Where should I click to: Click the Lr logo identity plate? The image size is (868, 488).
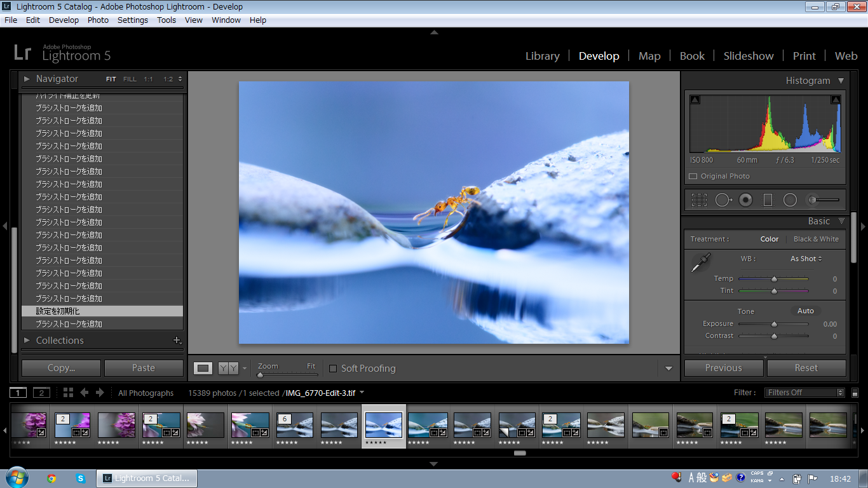22,52
